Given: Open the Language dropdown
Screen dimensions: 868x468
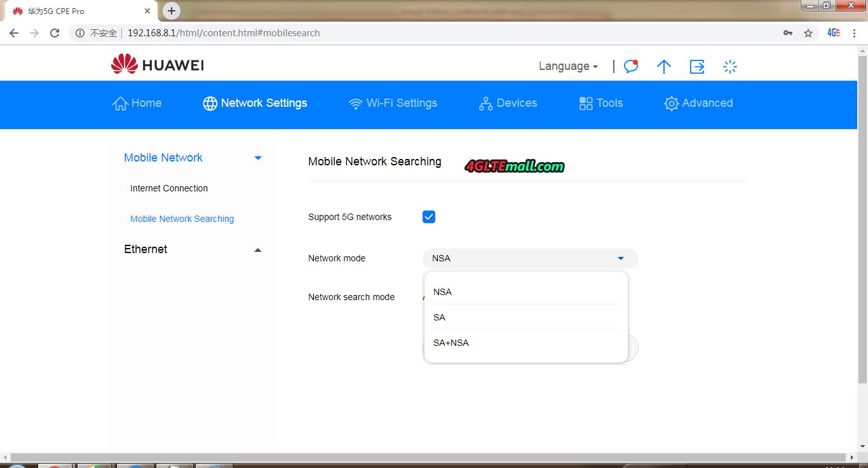Looking at the screenshot, I should click(568, 66).
